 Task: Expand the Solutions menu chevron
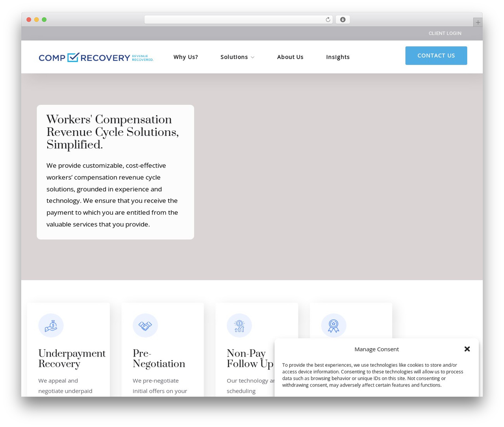pyautogui.click(x=252, y=58)
